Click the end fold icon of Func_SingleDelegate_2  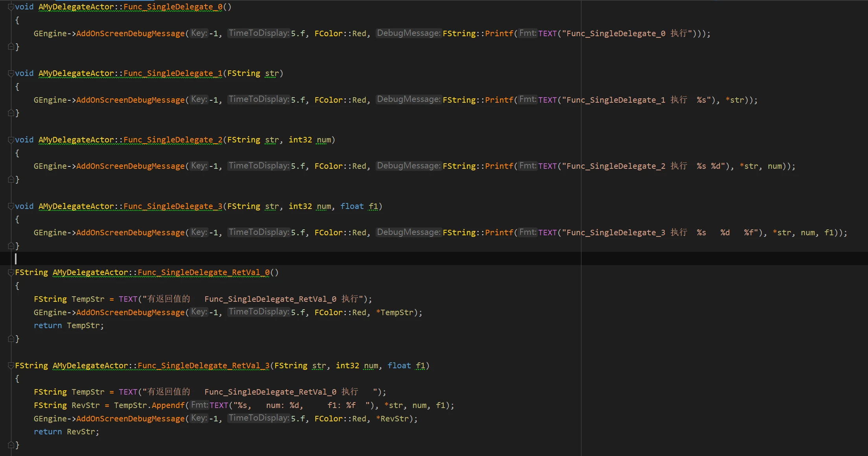11,180
